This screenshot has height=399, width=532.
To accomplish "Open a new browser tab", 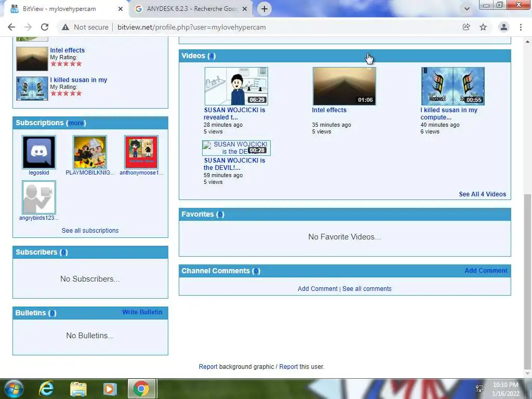I will [264, 9].
